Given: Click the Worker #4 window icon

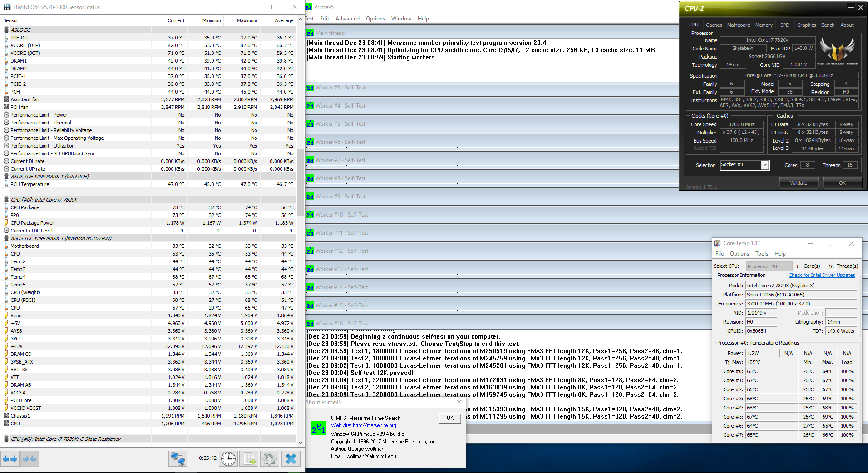Looking at the screenshot, I should click(310, 106).
